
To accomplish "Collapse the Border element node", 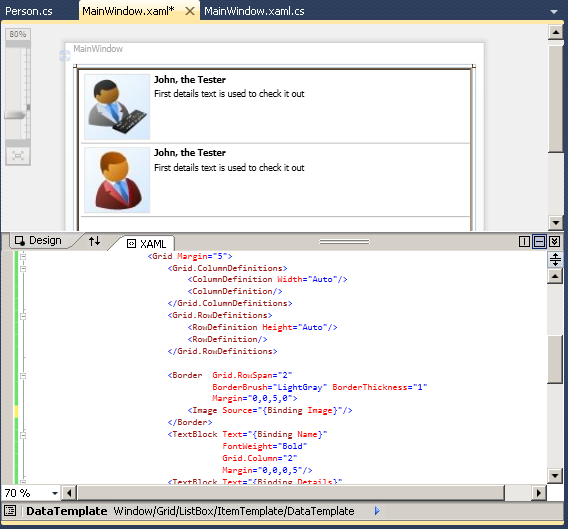I will [x=23, y=376].
